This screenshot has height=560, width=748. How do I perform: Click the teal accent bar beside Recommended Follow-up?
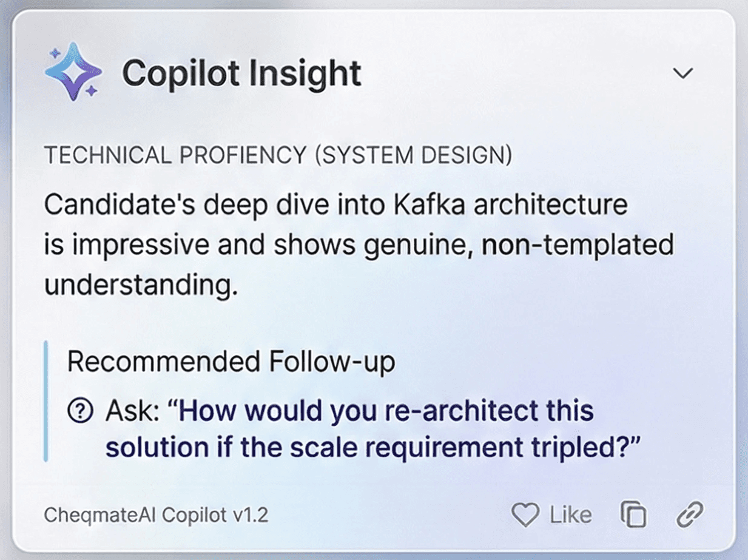[x=47, y=399]
